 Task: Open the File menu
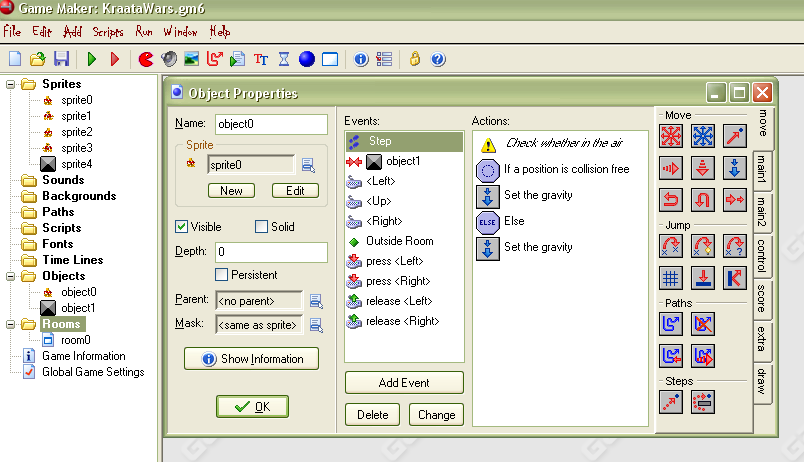tap(12, 32)
